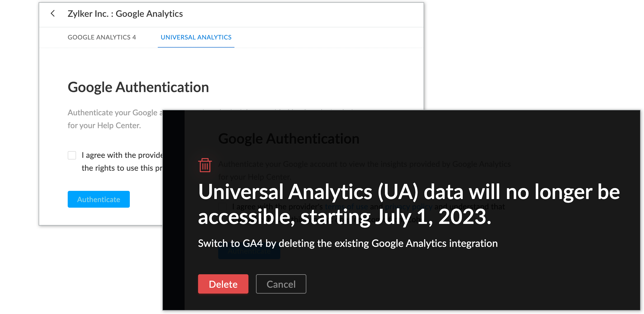
Task: Cancel the delete confirmation dialog
Action: [x=281, y=284]
